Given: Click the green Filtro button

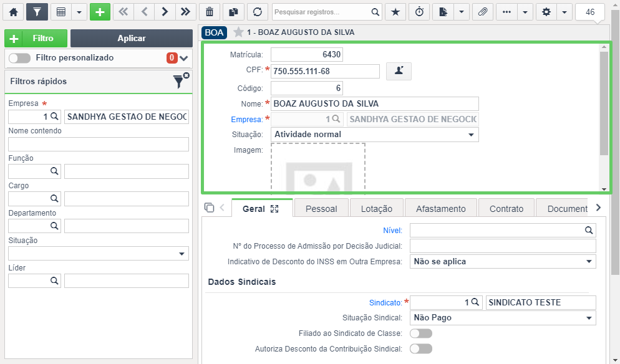Looking at the screenshot, I should point(36,39).
